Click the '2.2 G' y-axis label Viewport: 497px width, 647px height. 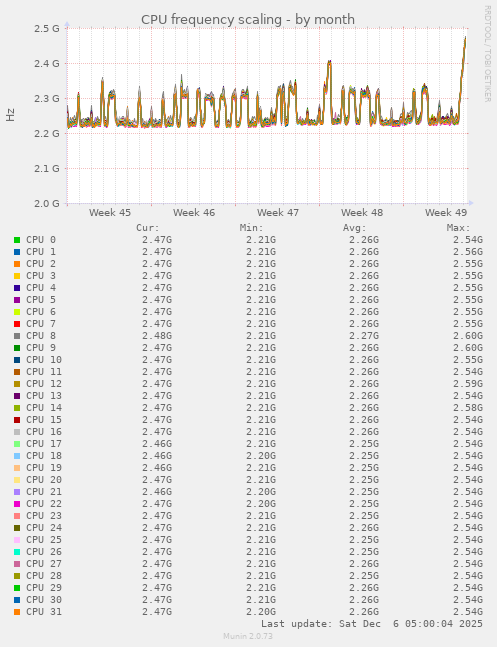pyautogui.click(x=47, y=134)
